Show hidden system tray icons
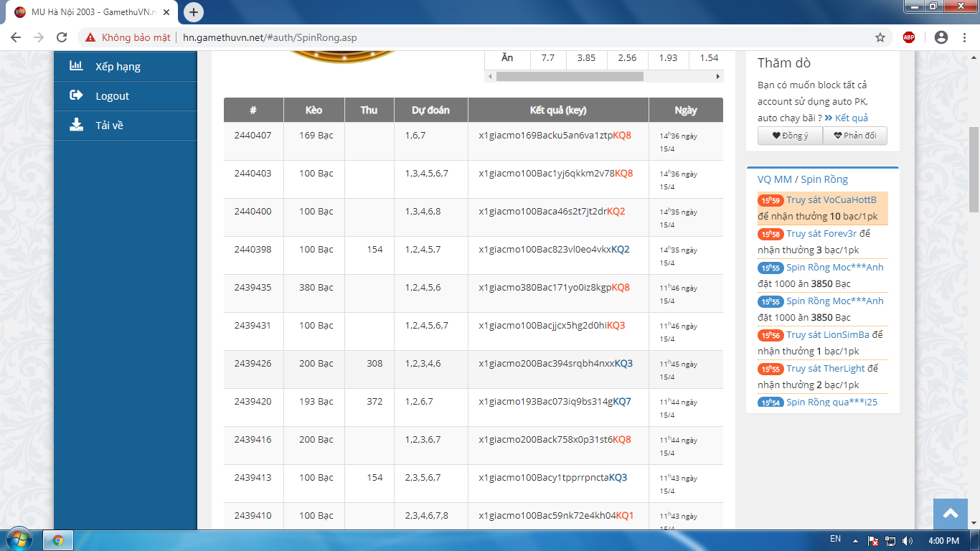The width and height of the screenshot is (980, 551). click(855, 540)
